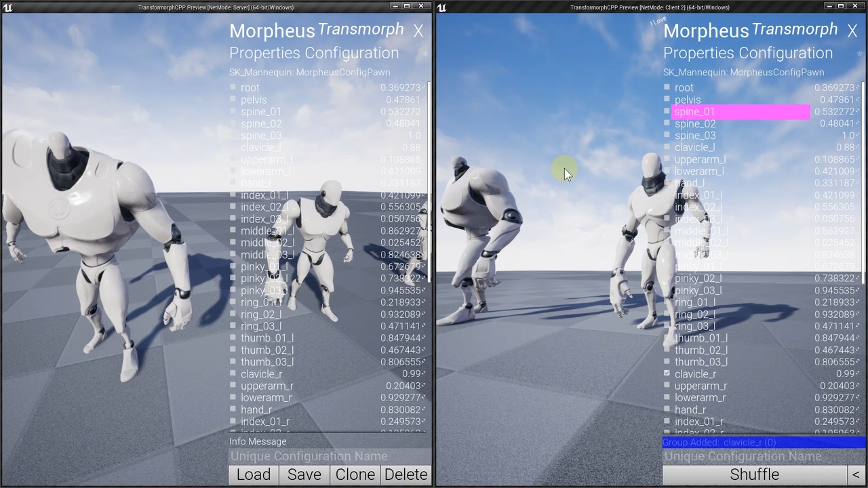Click root value 0.369273 in Server window
This screenshot has height=488, width=868.
400,87
